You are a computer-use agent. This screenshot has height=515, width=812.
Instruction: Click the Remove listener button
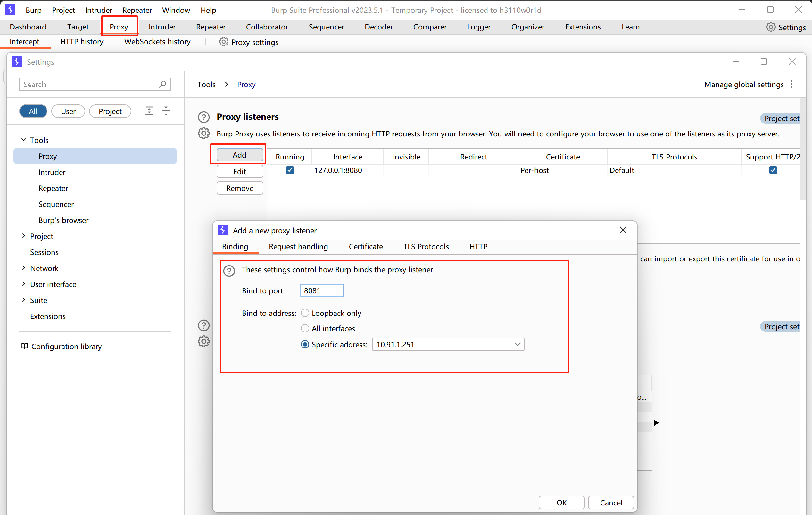[x=240, y=188]
